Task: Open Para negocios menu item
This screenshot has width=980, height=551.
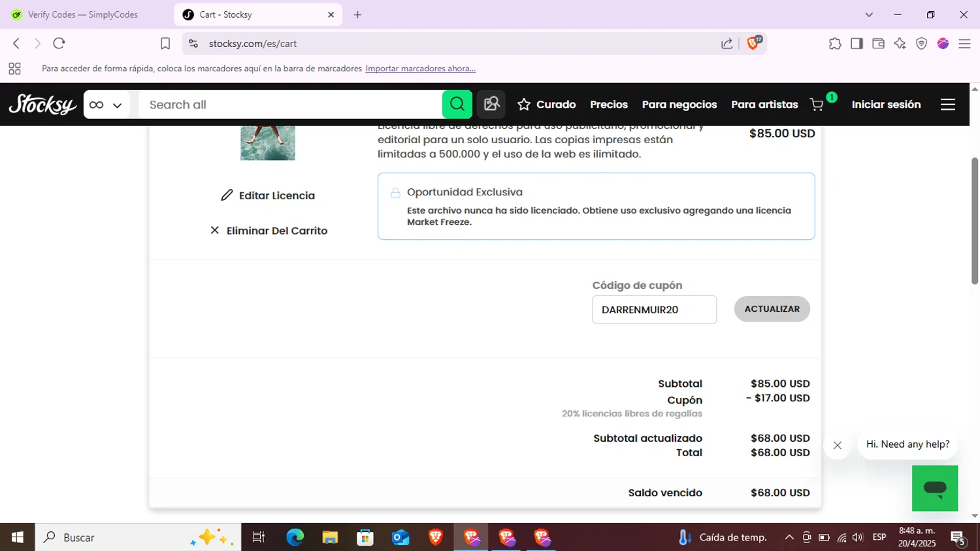Action: pyautogui.click(x=679, y=105)
